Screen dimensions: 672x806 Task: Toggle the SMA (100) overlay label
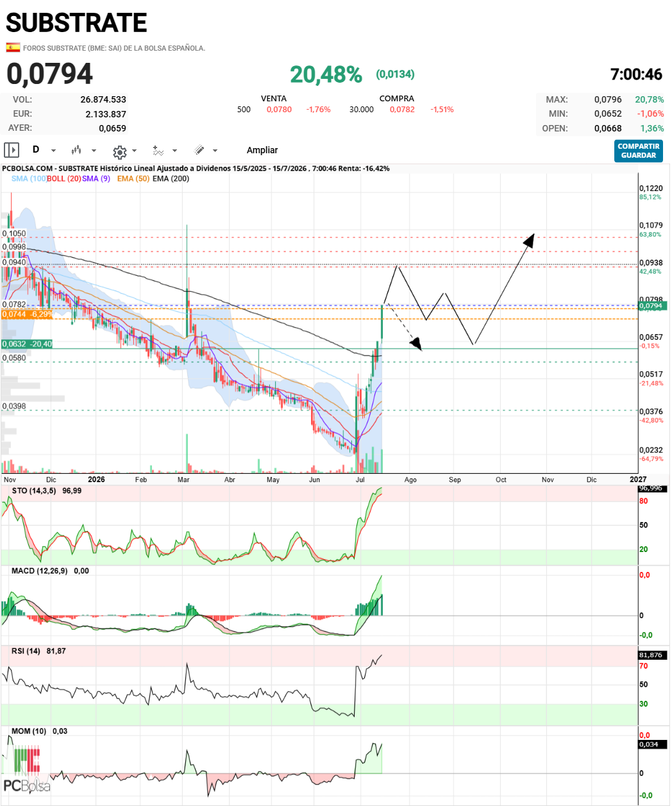[28, 178]
